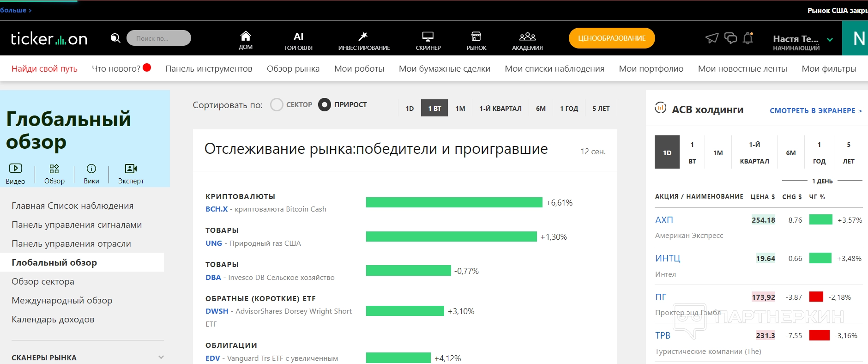Select the 6M period in market tracker

541,109
